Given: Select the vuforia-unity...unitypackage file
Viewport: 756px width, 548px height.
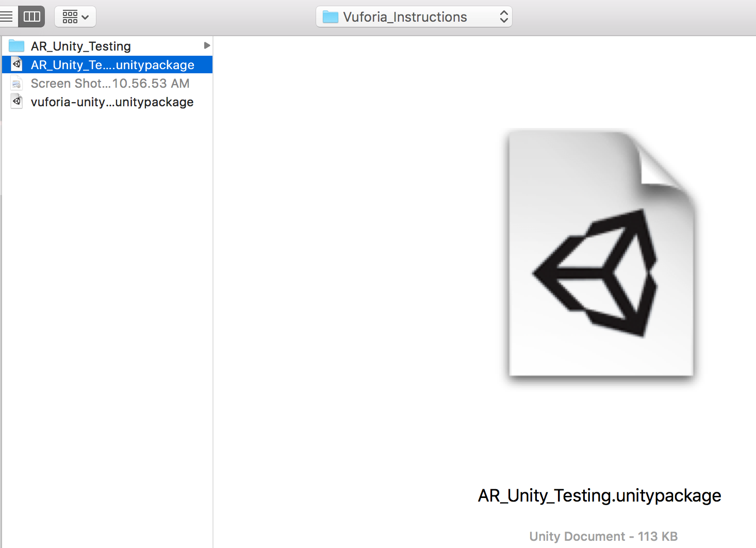Looking at the screenshot, I should [x=112, y=102].
